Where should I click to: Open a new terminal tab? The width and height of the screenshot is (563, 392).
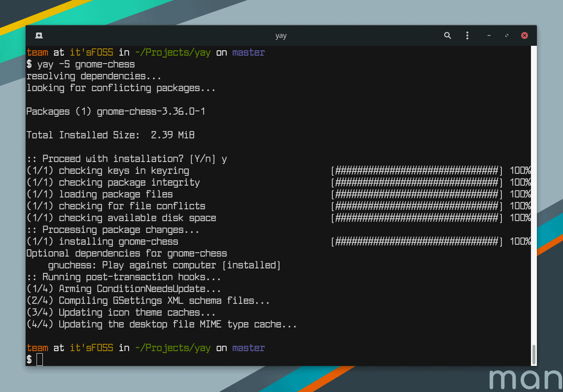point(39,35)
